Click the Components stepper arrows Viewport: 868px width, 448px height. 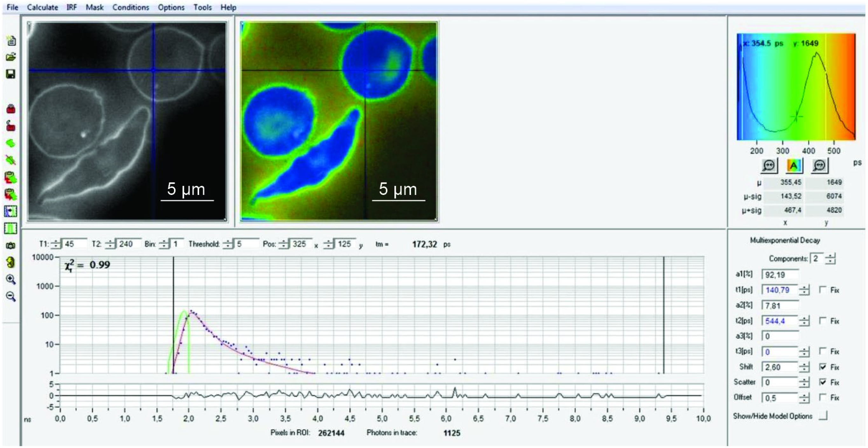pos(830,259)
